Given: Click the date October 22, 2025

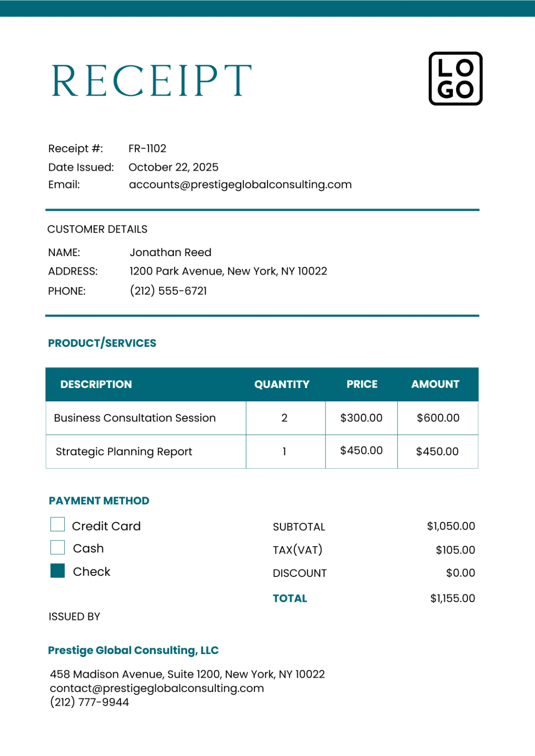Looking at the screenshot, I should 173,168.
